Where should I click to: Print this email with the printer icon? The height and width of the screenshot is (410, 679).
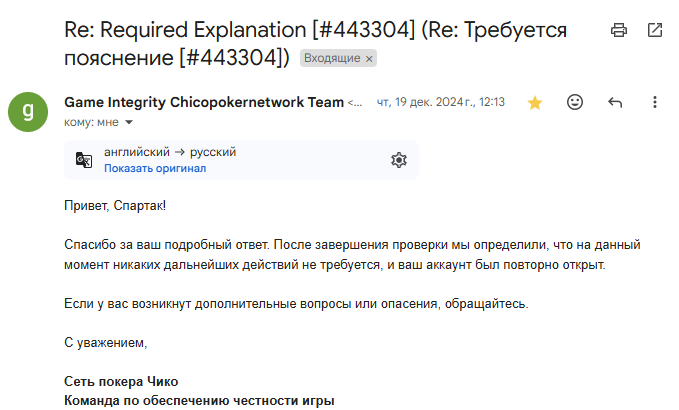point(619,30)
